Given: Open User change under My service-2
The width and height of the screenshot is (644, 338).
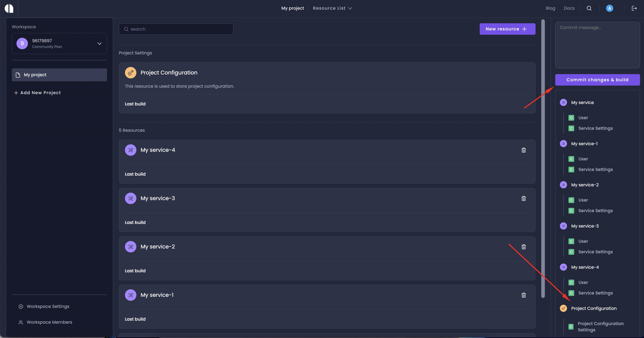Looking at the screenshot, I should click(583, 200).
